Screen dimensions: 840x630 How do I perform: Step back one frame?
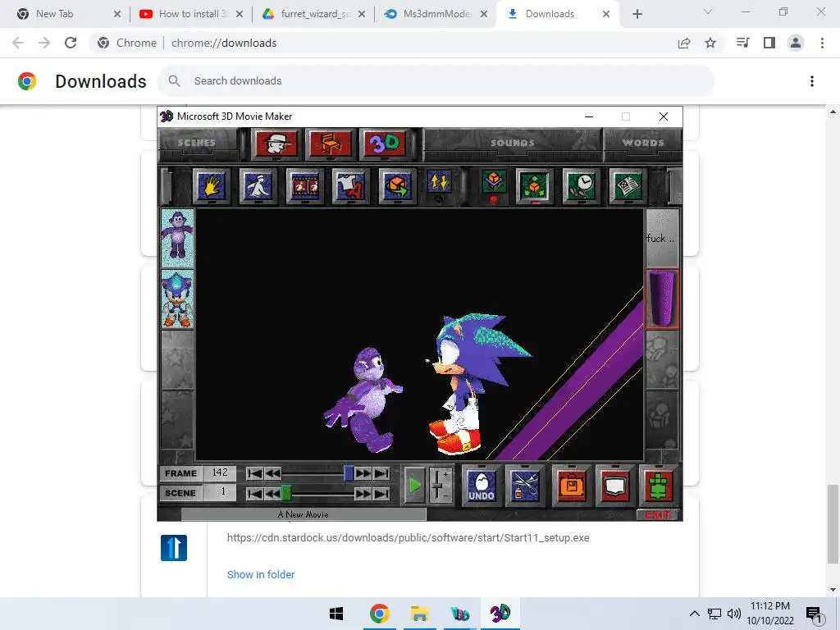(x=272, y=473)
